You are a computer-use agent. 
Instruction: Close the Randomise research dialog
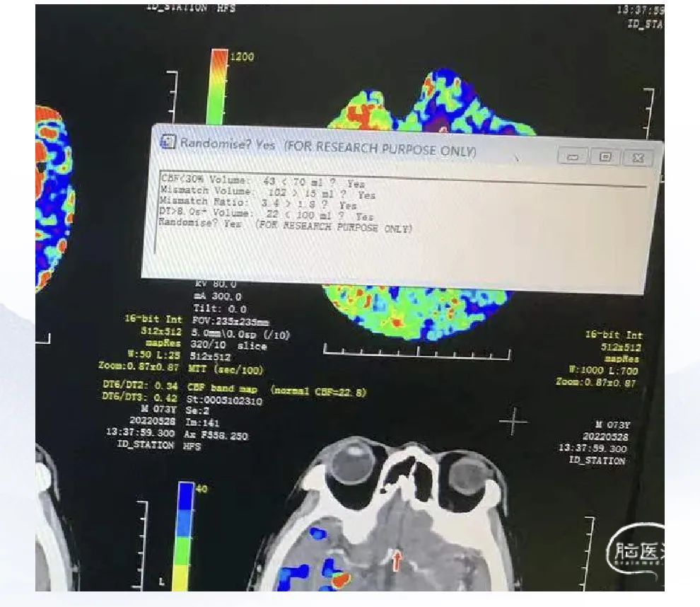click(638, 158)
